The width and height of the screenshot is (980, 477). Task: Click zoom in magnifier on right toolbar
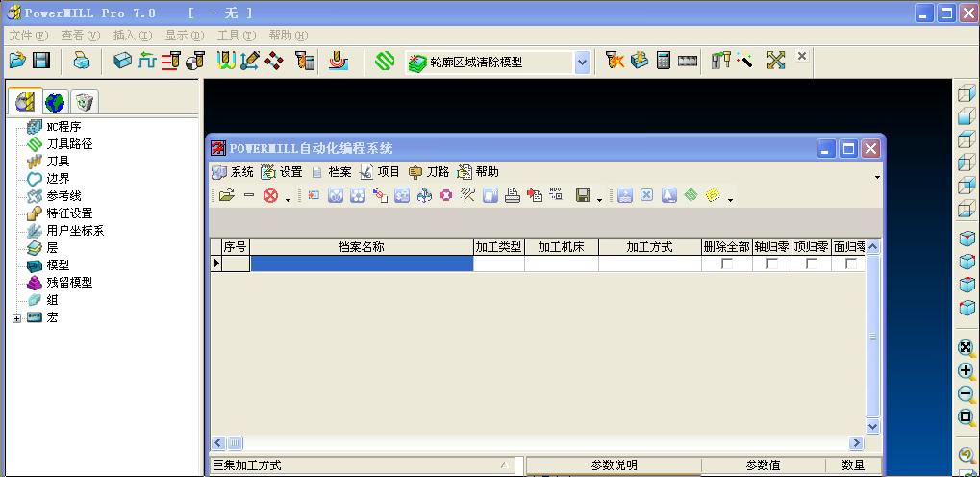pyautogui.click(x=967, y=371)
